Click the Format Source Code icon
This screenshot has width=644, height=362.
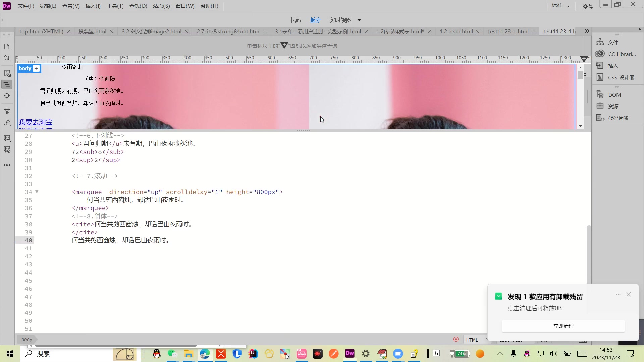7,123
